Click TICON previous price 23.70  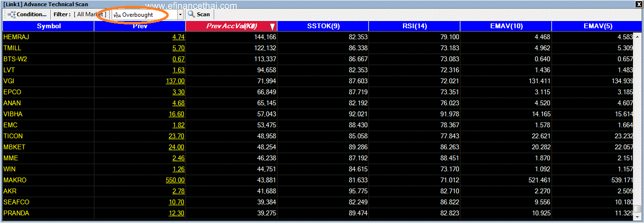(177, 136)
